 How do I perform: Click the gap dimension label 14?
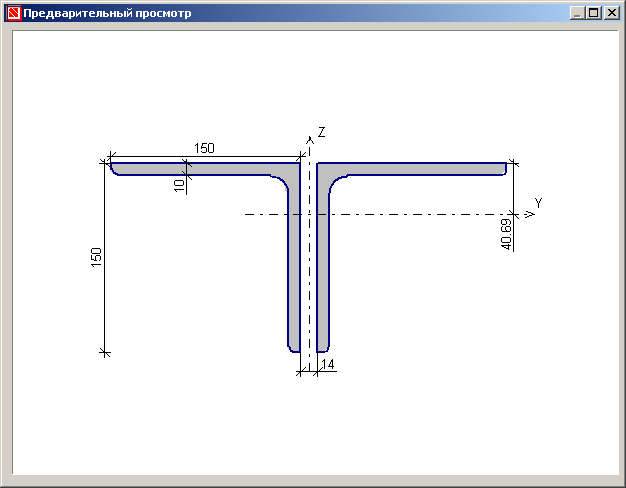[328, 365]
